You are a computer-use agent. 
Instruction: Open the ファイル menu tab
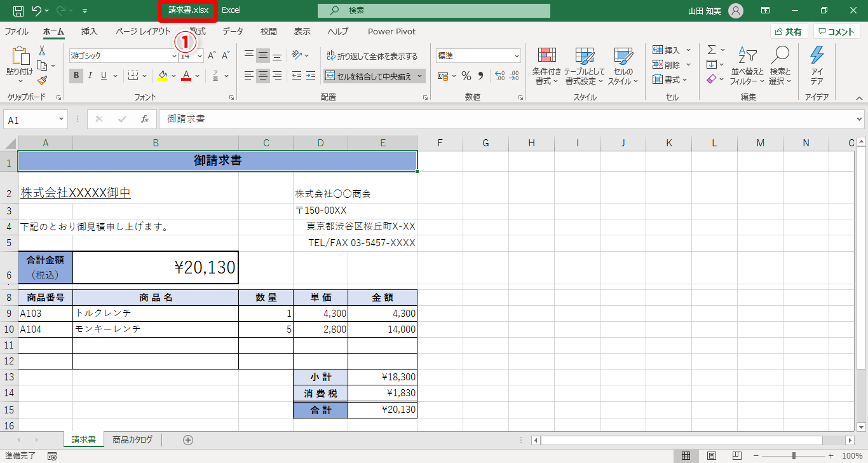[17, 31]
